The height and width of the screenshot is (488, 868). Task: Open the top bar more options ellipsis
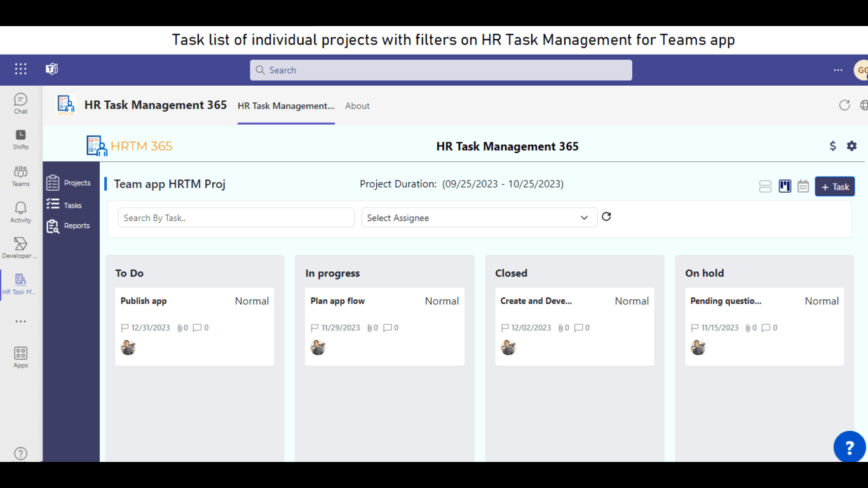(x=837, y=70)
